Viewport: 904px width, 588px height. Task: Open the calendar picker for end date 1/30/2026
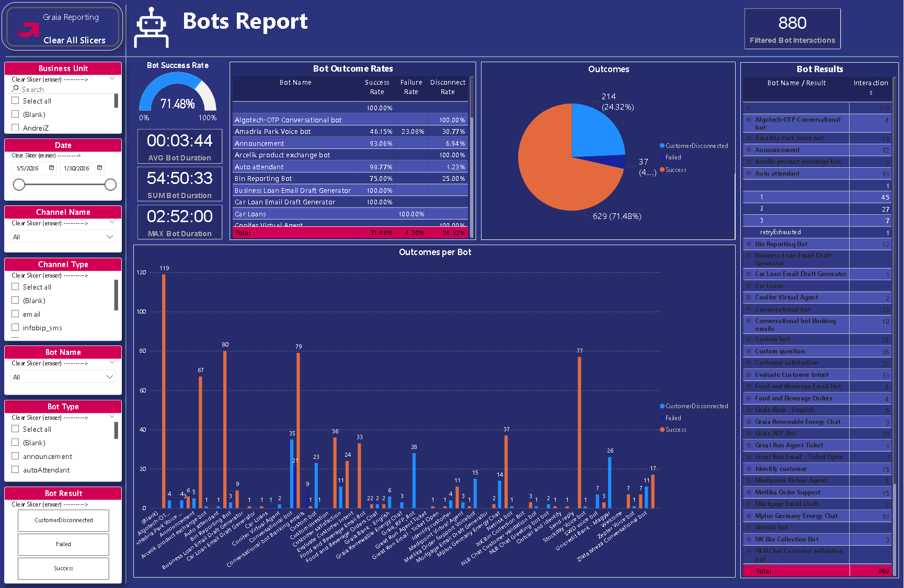coord(99,168)
